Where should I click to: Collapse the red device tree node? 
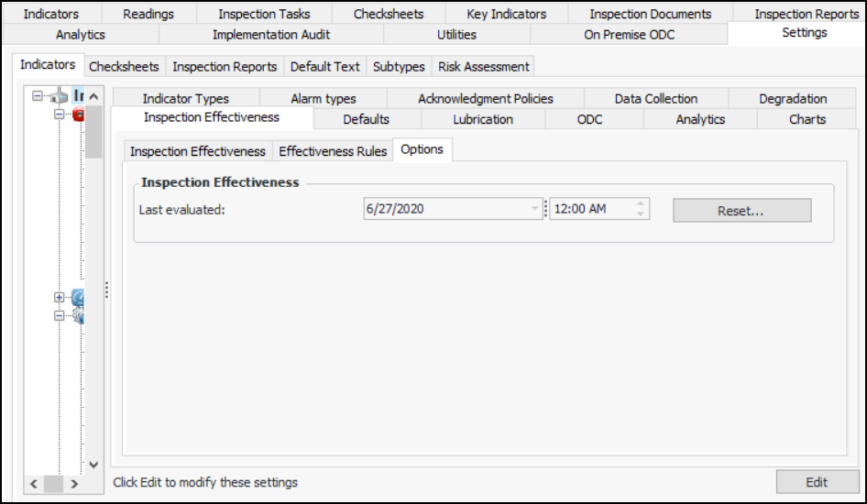coord(60,115)
